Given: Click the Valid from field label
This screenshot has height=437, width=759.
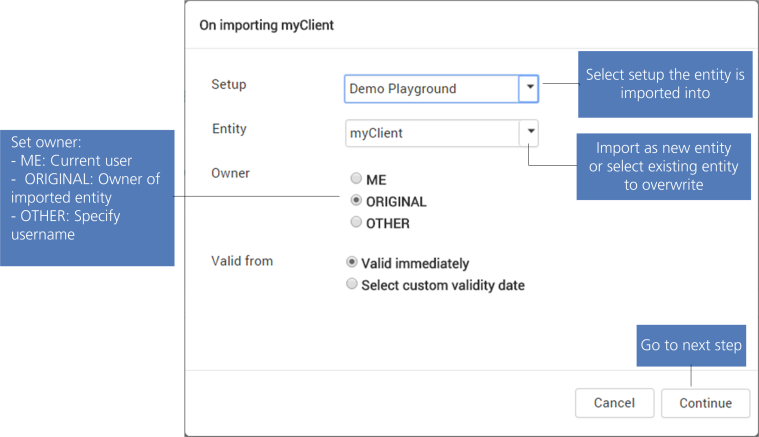Looking at the screenshot, I should click(x=242, y=261).
